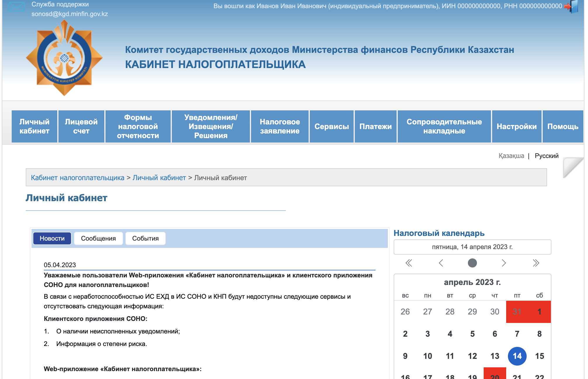This screenshot has height=379, width=588.
Task: Click the State Revenue Committee emblem logo
Action: click(x=64, y=58)
